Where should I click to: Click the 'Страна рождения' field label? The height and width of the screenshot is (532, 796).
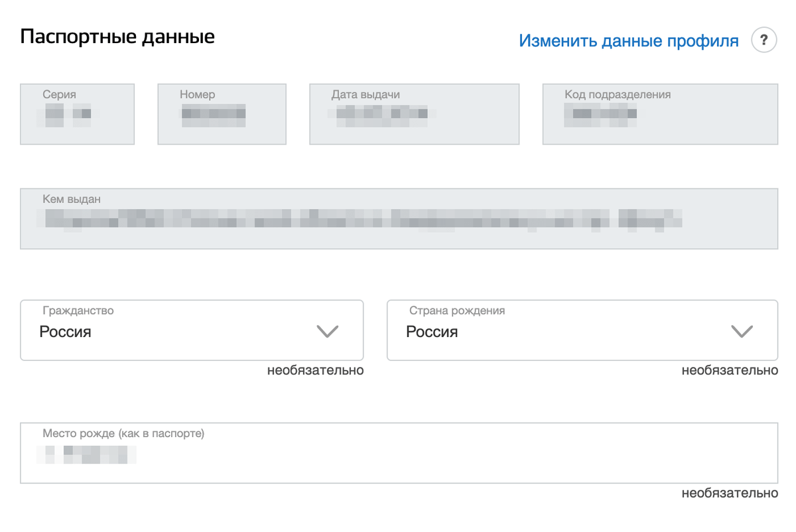click(457, 310)
